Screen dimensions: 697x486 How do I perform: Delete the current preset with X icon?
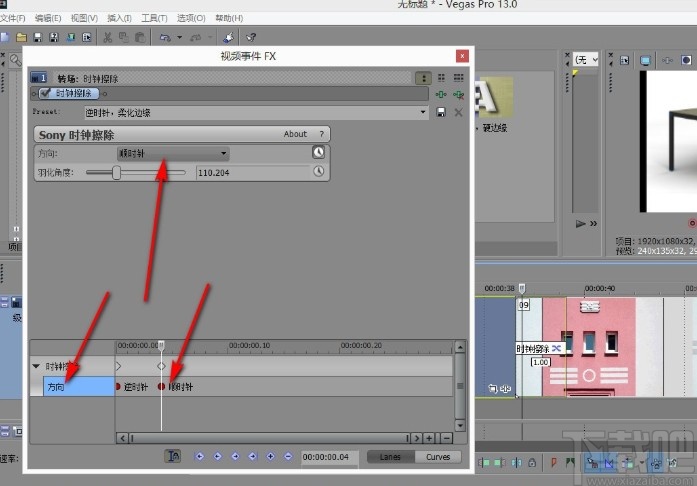(458, 112)
